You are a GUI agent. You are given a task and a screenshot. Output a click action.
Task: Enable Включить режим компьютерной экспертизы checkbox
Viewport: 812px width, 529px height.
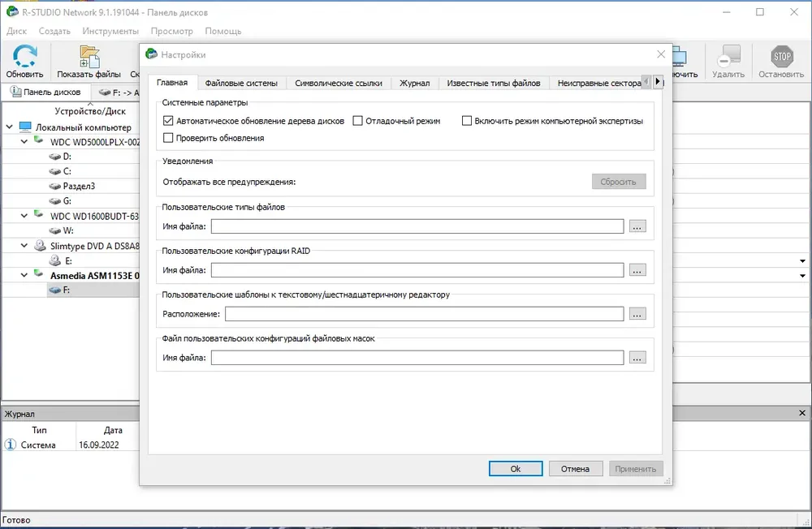point(467,121)
